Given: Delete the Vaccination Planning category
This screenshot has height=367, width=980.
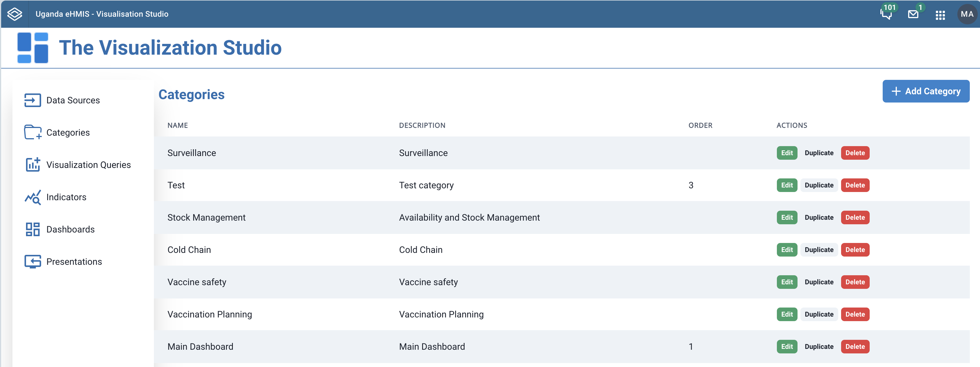Looking at the screenshot, I should [855, 314].
